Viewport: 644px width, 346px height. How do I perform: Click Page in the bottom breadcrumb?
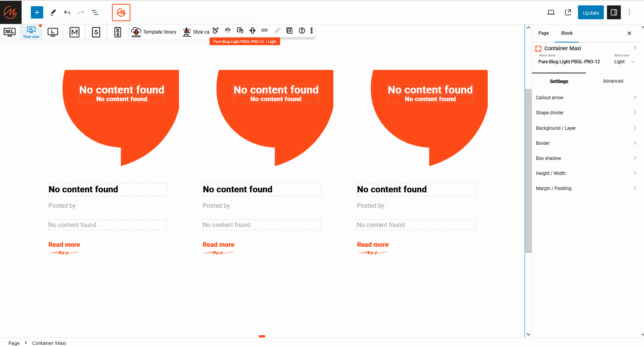[14, 343]
